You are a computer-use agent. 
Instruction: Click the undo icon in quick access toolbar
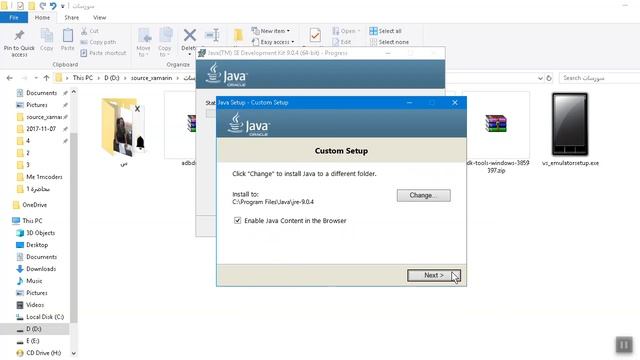click(53, 6)
